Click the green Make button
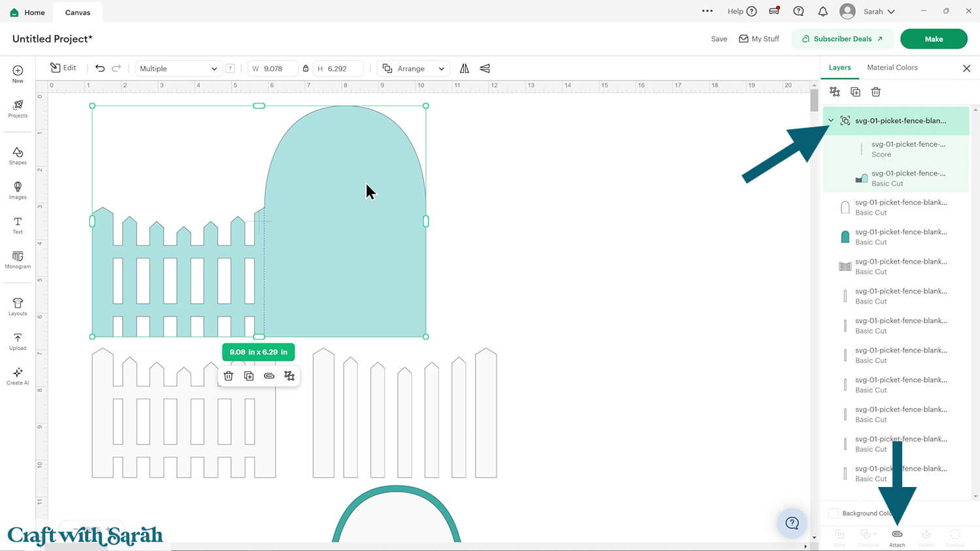This screenshot has height=551, width=980. click(933, 39)
